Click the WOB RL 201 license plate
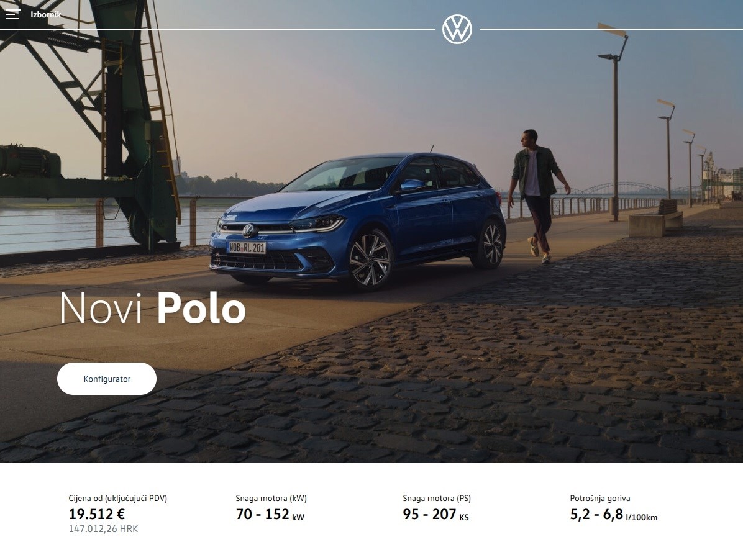Image resolution: width=743 pixels, height=560 pixels. click(247, 248)
